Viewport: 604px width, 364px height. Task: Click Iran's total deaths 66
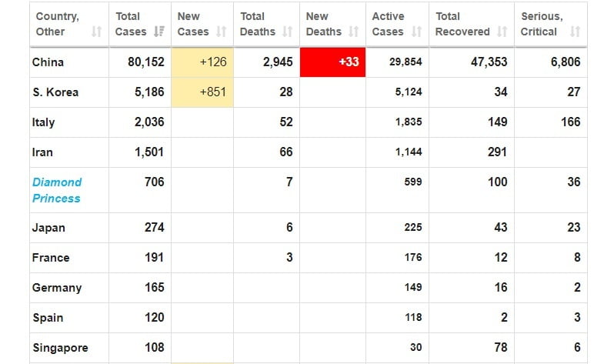tap(286, 152)
